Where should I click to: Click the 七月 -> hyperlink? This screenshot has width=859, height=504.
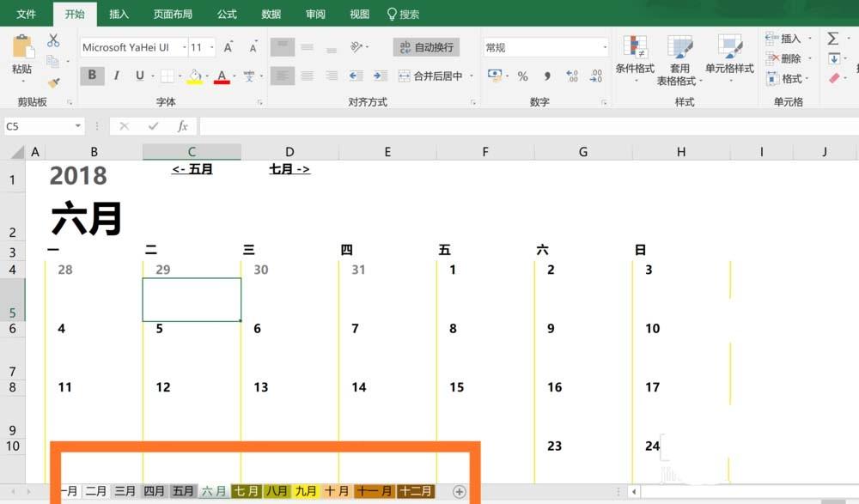point(289,169)
